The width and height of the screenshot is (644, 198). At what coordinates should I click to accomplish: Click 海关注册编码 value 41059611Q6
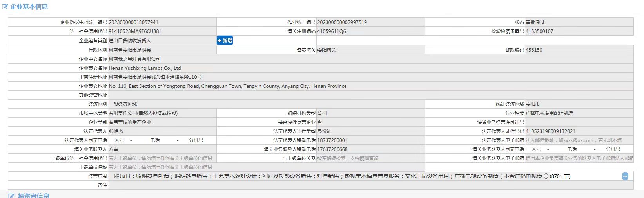[332, 31]
